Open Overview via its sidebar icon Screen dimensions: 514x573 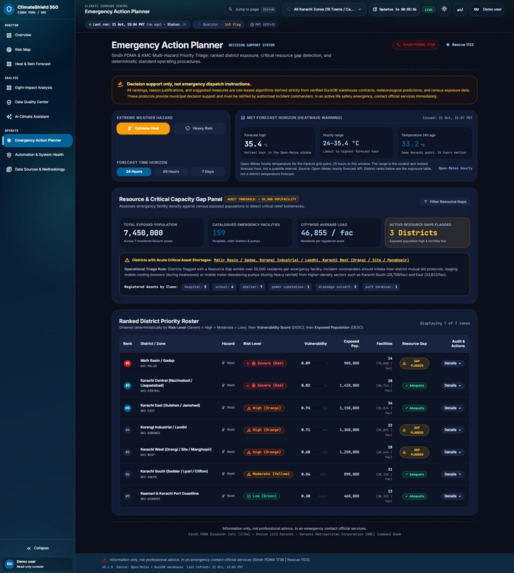(9, 35)
